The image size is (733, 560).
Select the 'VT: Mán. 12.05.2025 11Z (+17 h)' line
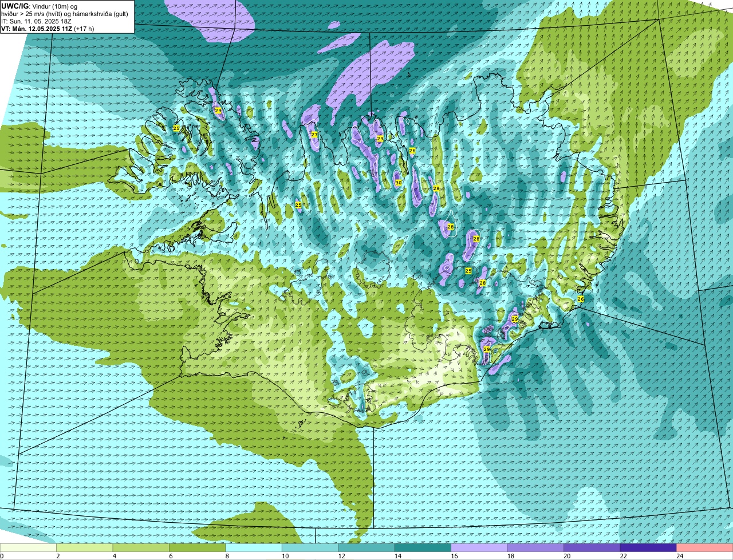click(48, 28)
